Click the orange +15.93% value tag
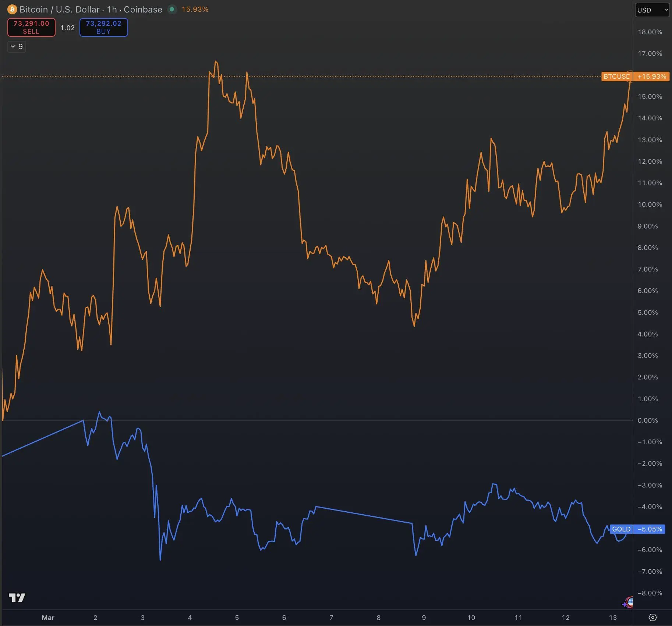672x626 pixels. point(651,77)
